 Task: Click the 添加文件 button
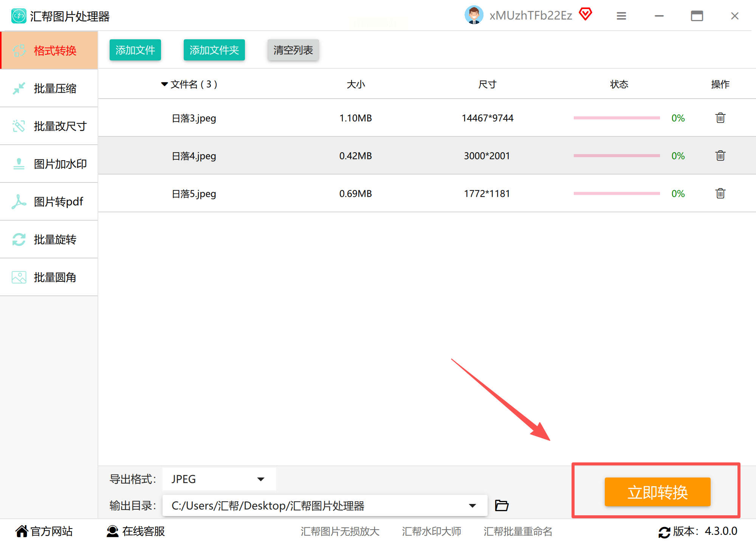click(x=135, y=50)
